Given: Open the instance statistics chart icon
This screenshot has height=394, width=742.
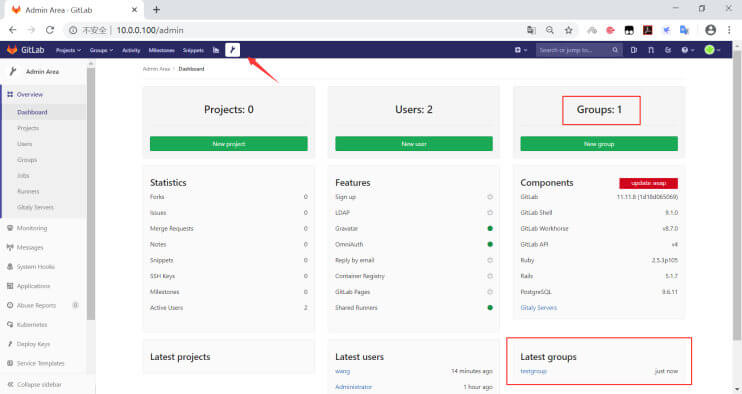Looking at the screenshot, I should (x=216, y=50).
